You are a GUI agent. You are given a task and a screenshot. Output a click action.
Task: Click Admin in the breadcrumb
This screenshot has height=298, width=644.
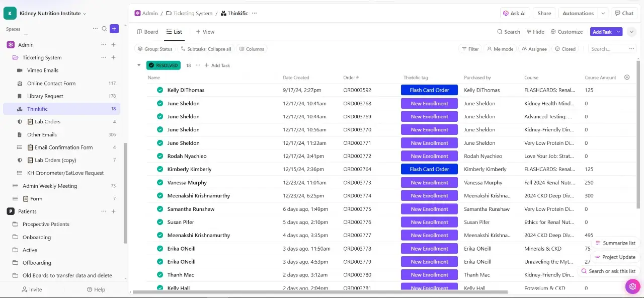click(x=146, y=13)
